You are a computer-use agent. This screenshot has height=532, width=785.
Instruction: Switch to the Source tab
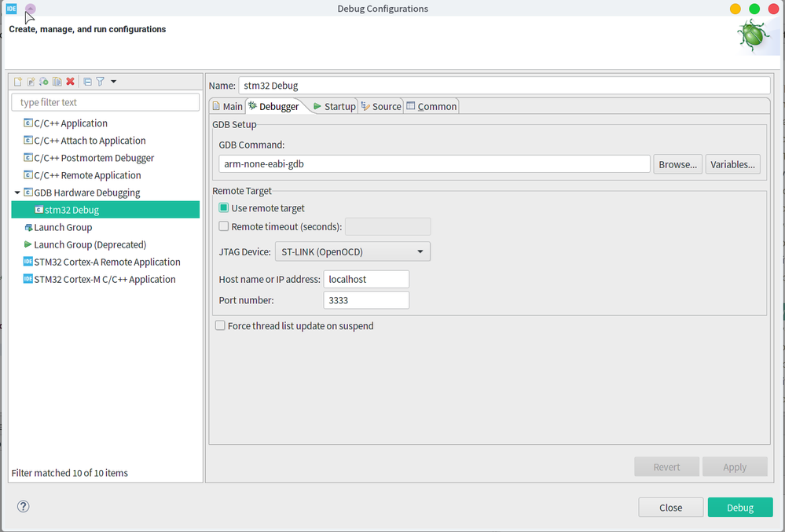[x=381, y=106]
